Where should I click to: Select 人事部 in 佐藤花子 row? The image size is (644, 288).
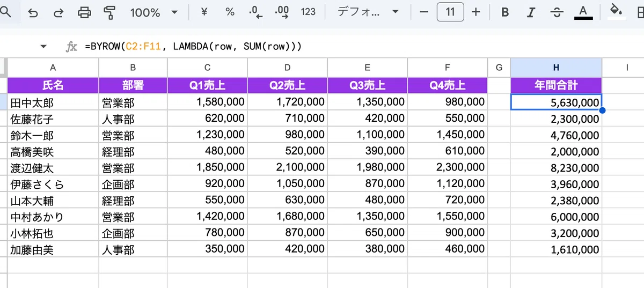tap(133, 119)
